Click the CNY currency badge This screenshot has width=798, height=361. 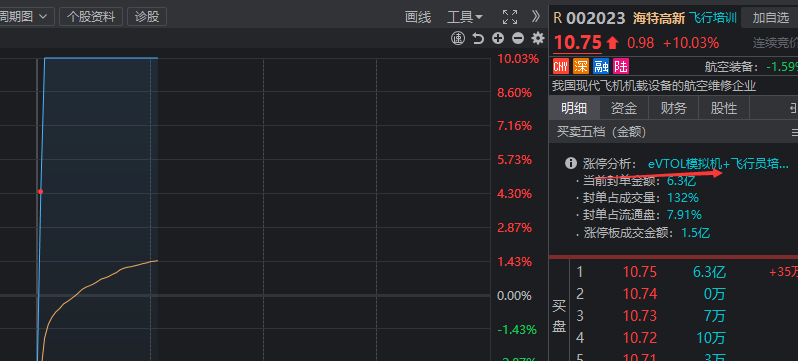pos(560,66)
